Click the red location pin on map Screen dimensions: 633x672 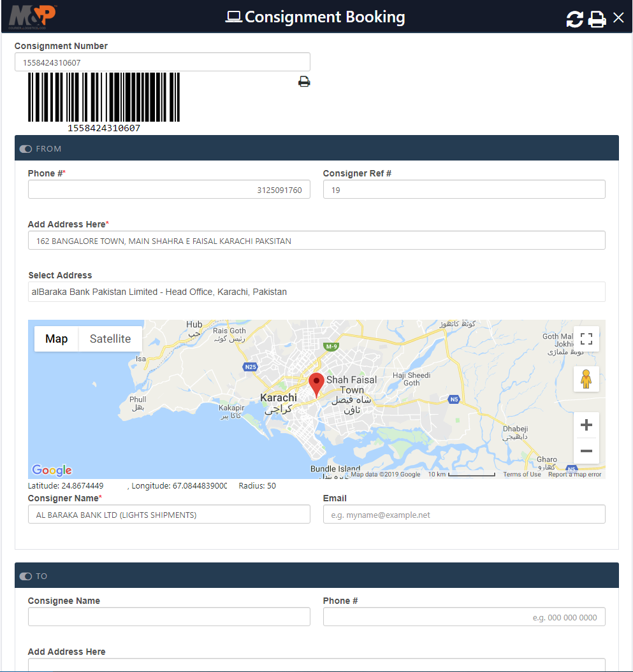pyautogui.click(x=316, y=385)
